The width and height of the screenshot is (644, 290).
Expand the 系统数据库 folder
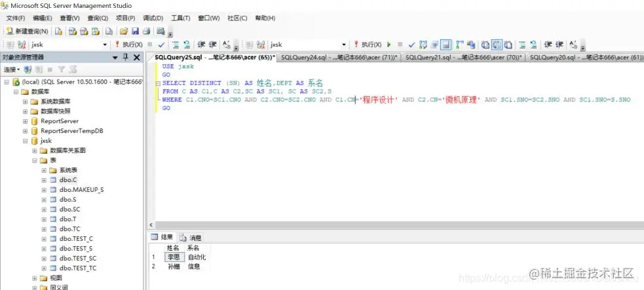pyautogui.click(x=25, y=101)
